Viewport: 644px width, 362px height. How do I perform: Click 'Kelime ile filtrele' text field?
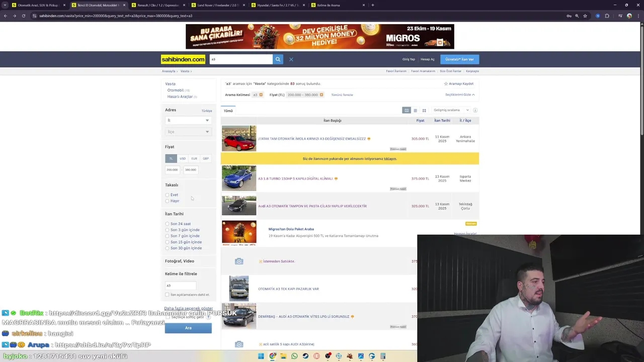coord(180,286)
